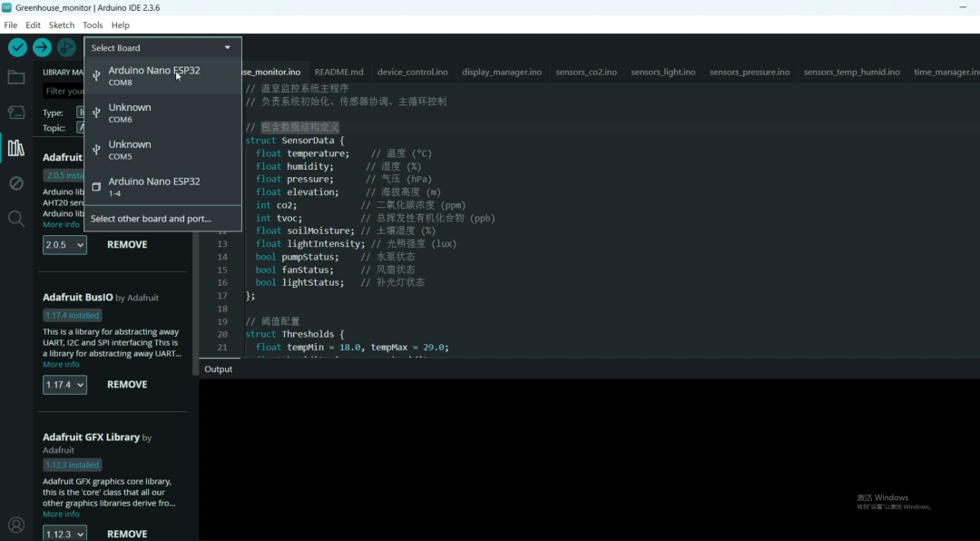This screenshot has height=541, width=980.
Task: Select Arduino Nano ESP32 on COM8
Action: [x=162, y=75]
